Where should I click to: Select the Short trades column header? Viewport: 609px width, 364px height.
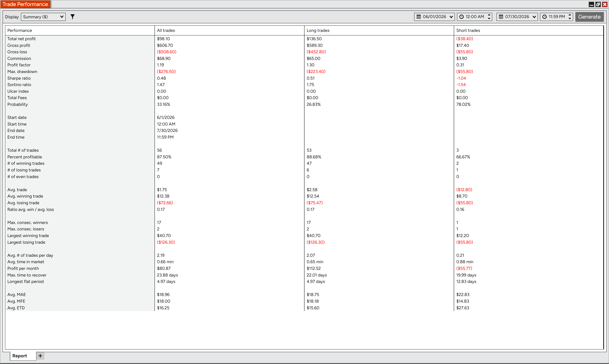[529, 30]
